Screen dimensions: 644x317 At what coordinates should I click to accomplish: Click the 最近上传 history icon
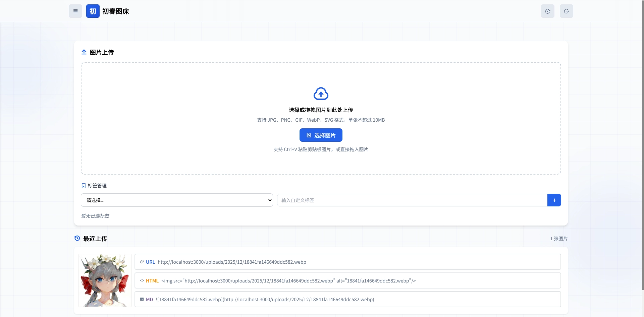77,238
